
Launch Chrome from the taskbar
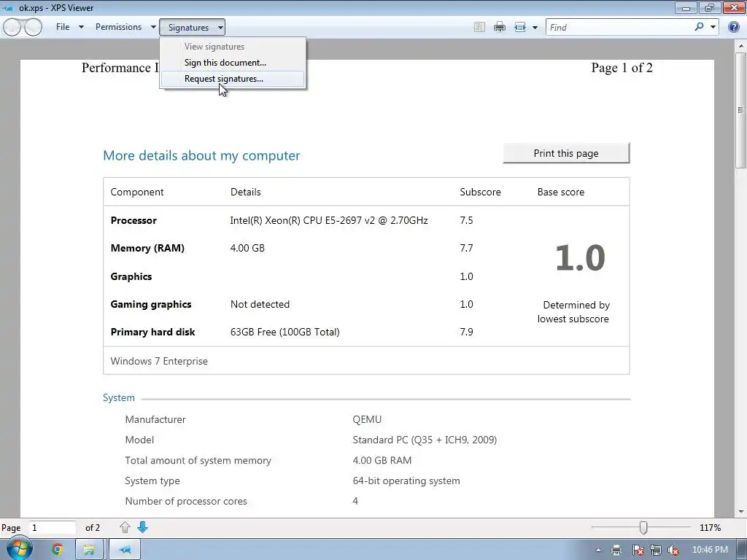[58, 550]
